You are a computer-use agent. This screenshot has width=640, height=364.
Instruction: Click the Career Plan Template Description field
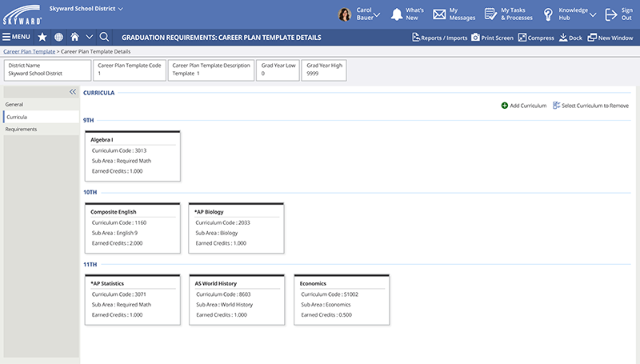click(211, 70)
